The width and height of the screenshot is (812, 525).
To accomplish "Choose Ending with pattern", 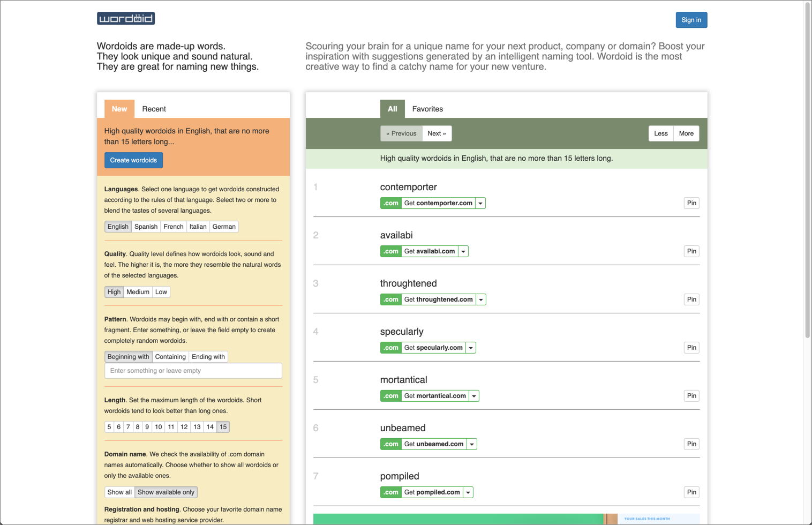I will point(208,357).
